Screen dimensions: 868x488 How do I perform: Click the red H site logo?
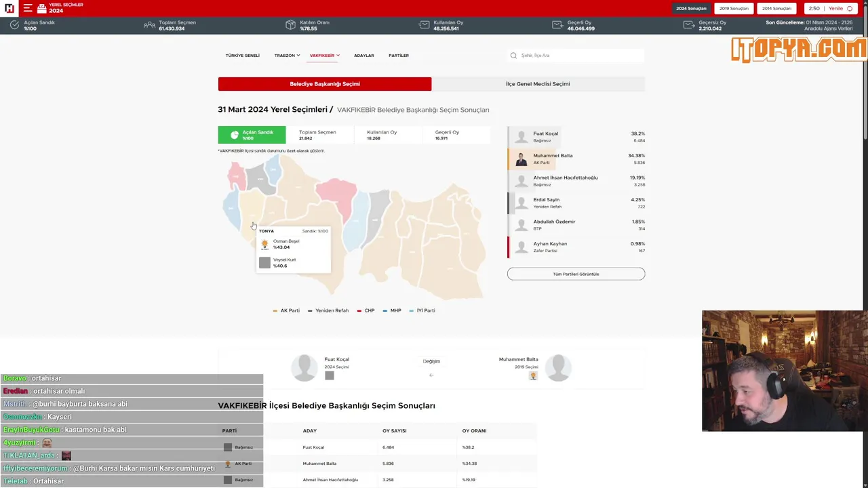[9, 8]
